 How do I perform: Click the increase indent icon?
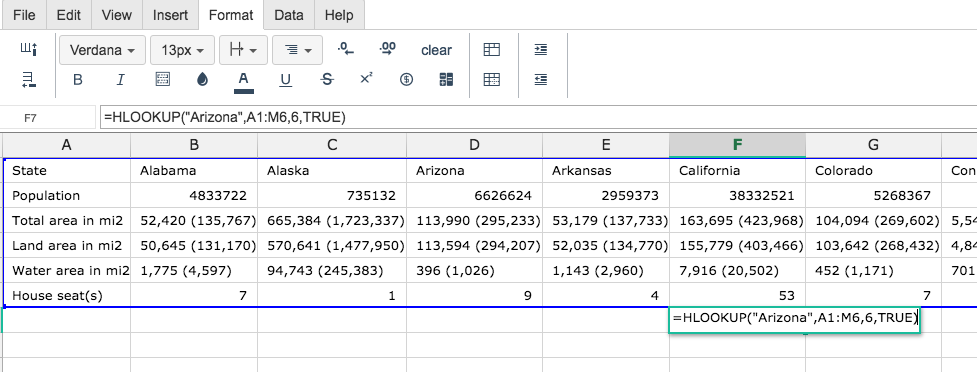click(541, 50)
